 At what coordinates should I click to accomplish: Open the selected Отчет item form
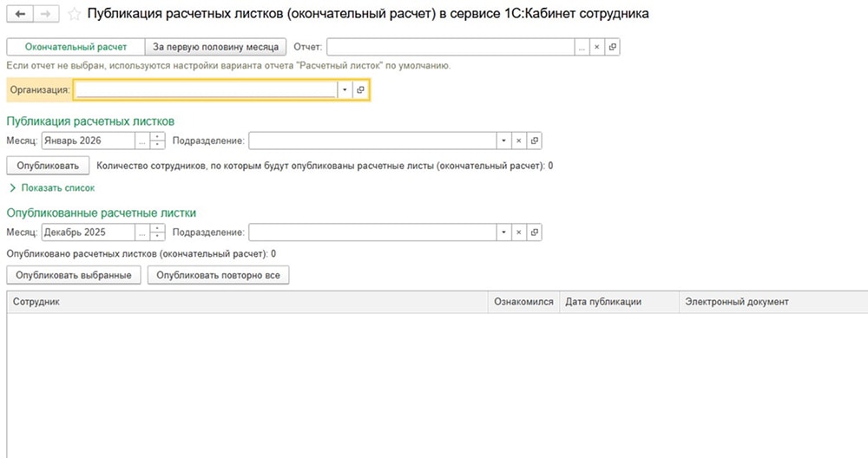(612, 47)
